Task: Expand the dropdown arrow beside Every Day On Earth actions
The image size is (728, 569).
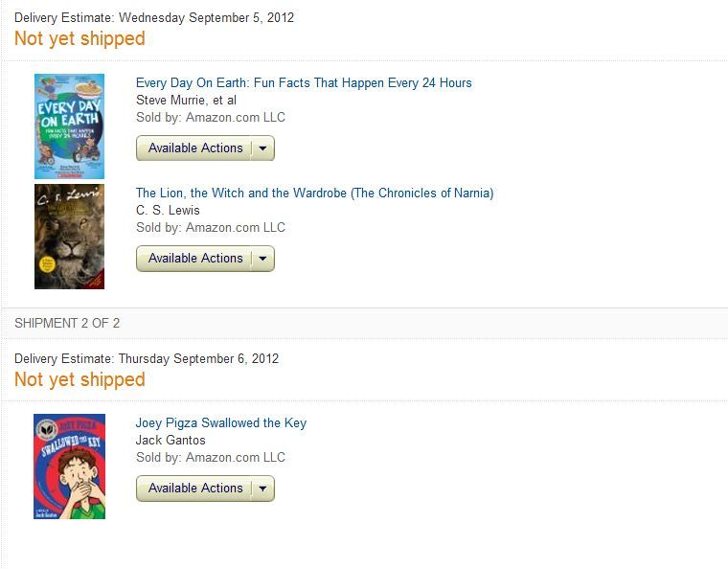Action: [x=263, y=148]
